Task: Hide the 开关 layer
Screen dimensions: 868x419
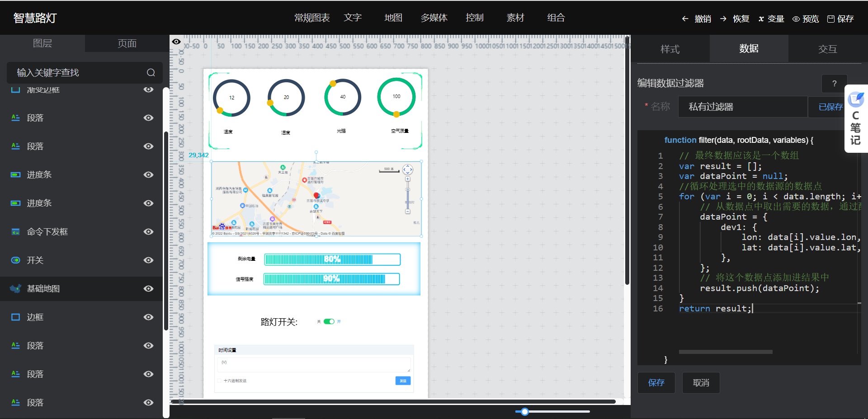Action: [x=148, y=260]
